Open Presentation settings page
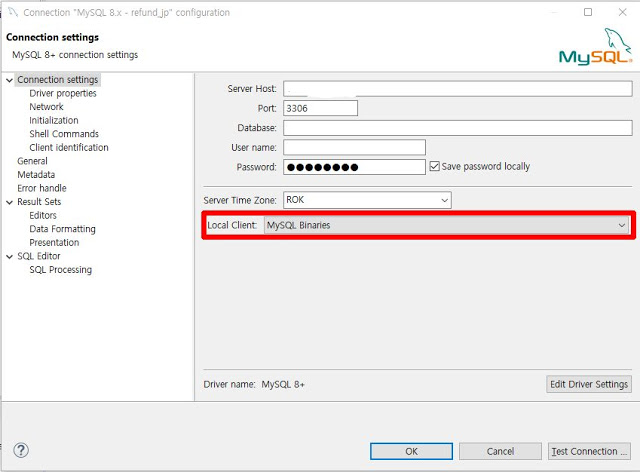 point(54,242)
